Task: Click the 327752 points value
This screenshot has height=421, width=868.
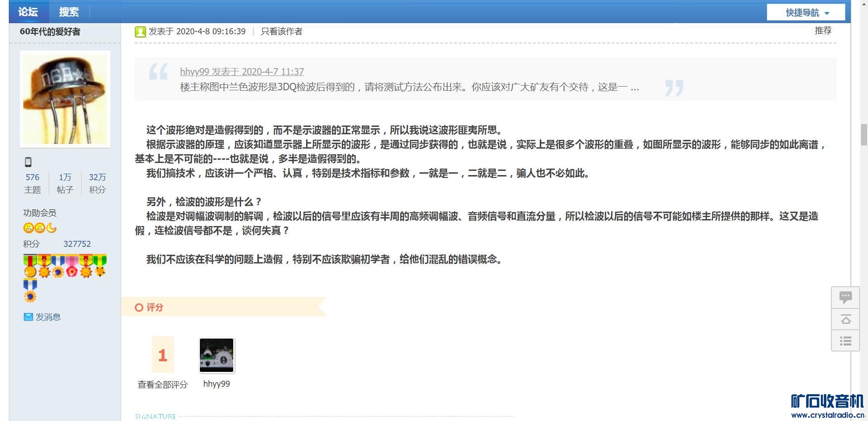Action: click(77, 244)
